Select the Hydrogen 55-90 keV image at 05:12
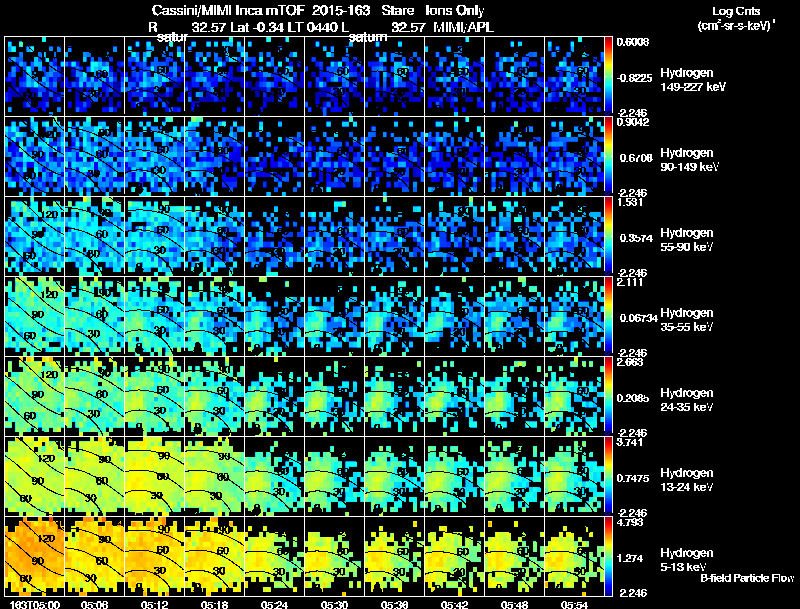The height and width of the screenshot is (609, 800). click(155, 236)
